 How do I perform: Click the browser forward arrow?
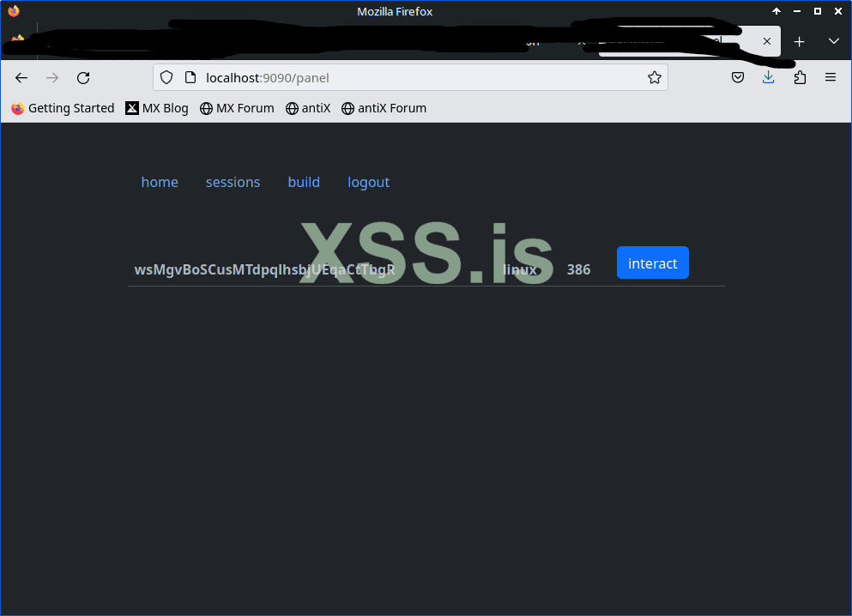52,78
